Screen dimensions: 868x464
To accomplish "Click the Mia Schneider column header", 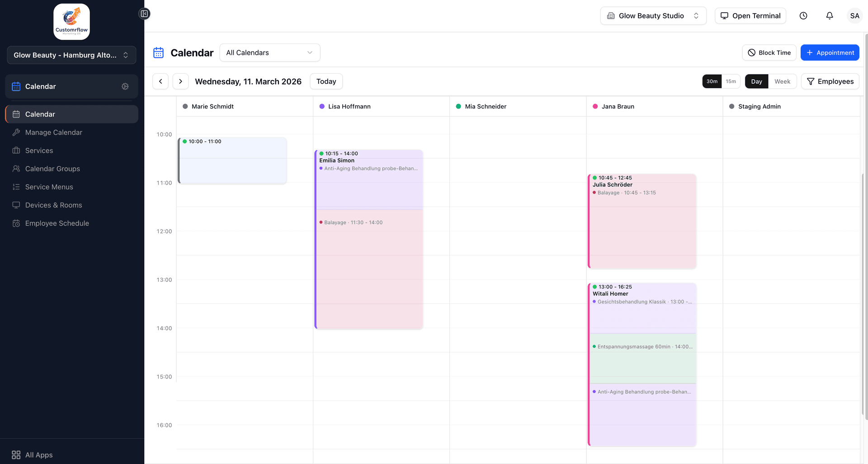I will pos(518,107).
